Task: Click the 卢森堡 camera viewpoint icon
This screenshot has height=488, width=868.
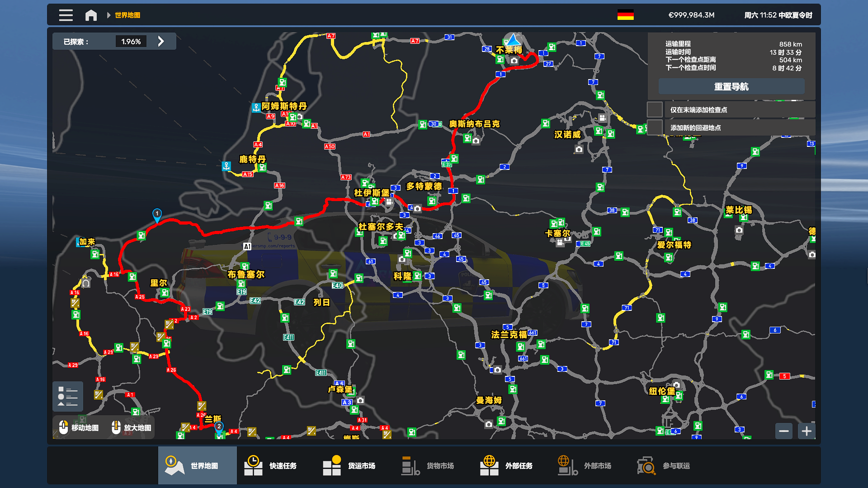Action: 360,400
